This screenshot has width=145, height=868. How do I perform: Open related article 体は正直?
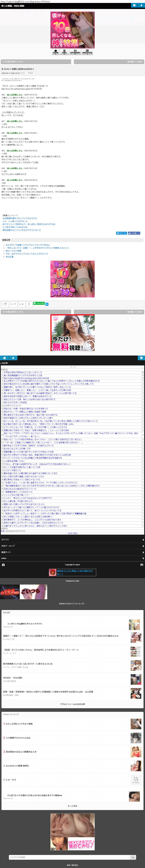(9, 257)
